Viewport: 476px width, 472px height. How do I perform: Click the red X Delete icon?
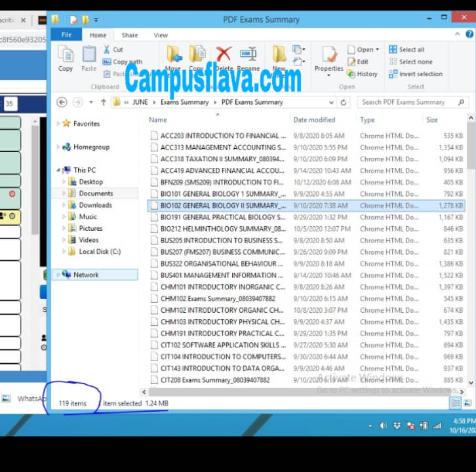224,54
